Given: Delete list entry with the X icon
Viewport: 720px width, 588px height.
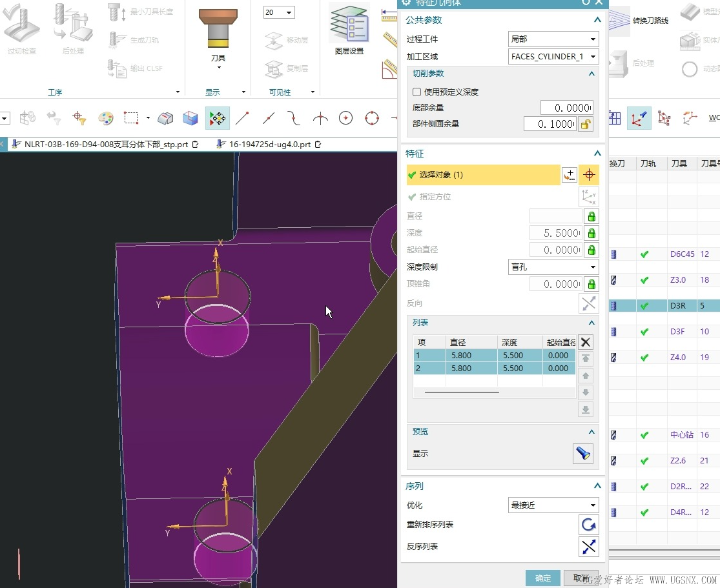Looking at the screenshot, I should (x=586, y=342).
